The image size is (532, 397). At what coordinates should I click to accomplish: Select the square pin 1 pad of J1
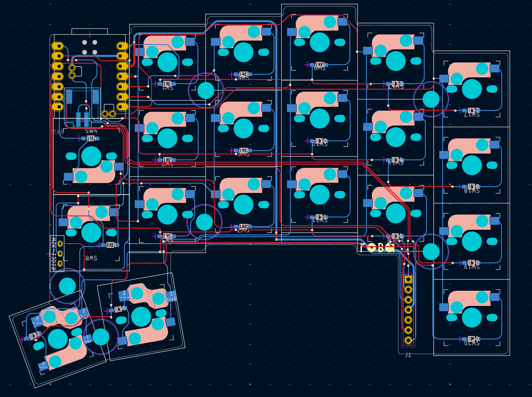[408, 279]
